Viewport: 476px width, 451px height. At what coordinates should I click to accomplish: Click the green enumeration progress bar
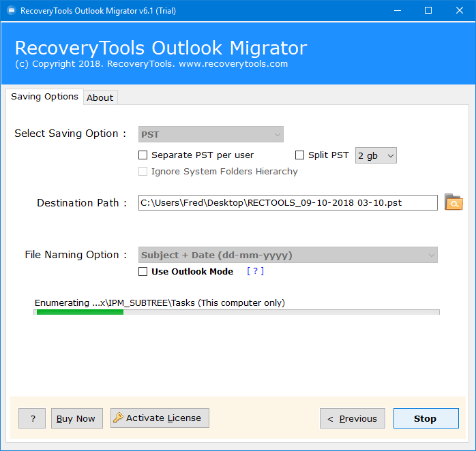click(x=237, y=312)
